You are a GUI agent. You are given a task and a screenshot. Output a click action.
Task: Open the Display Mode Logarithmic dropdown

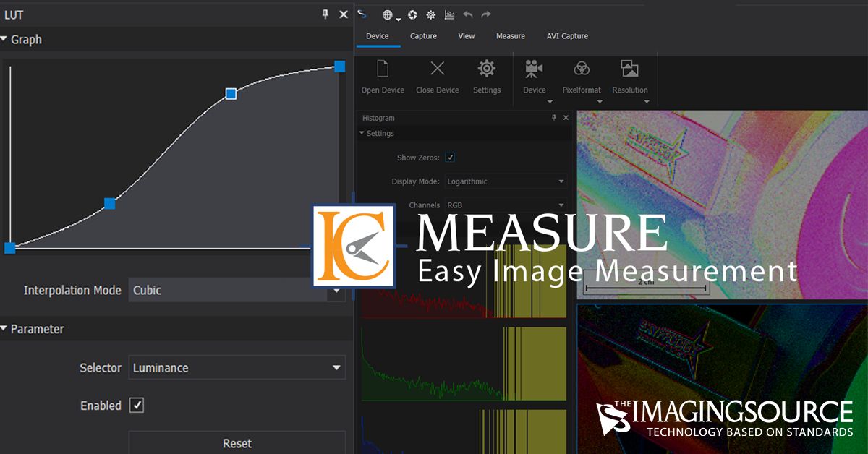(x=506, y=181)
